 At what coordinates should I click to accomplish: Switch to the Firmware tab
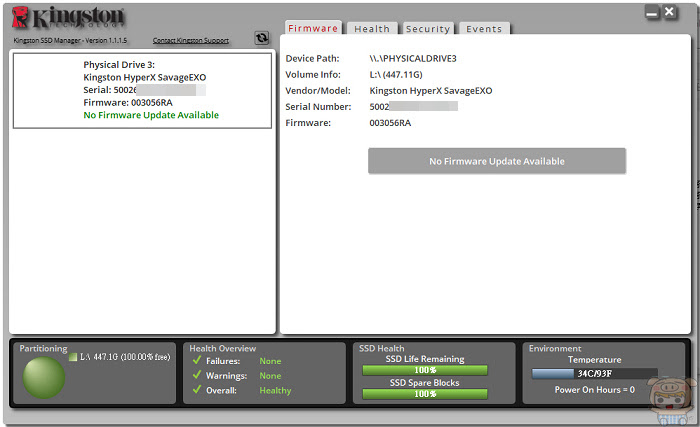(313, 28)
